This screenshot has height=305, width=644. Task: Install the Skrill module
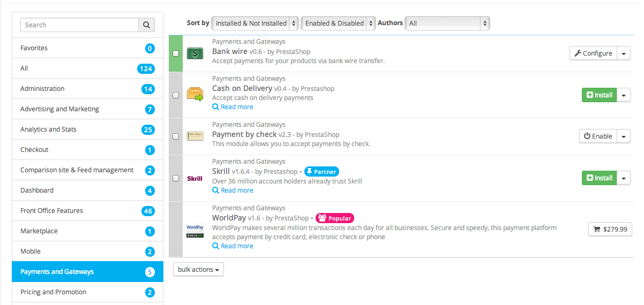(600, 178)
